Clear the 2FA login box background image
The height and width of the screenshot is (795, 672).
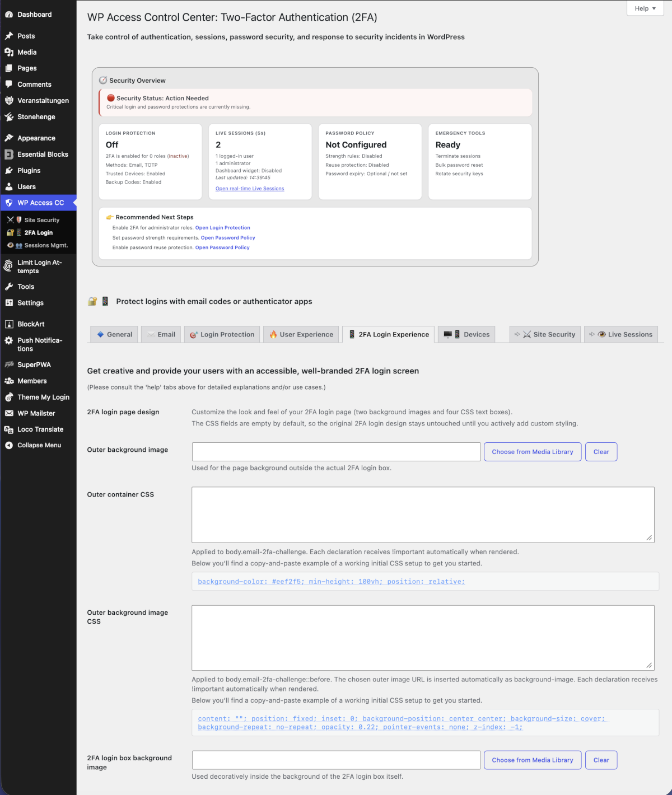(x=601, y=760)
